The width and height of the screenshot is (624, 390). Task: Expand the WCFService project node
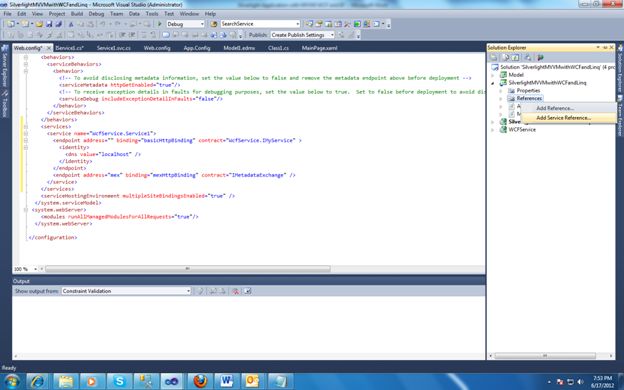pyautogui.click(x=493, y=130)
